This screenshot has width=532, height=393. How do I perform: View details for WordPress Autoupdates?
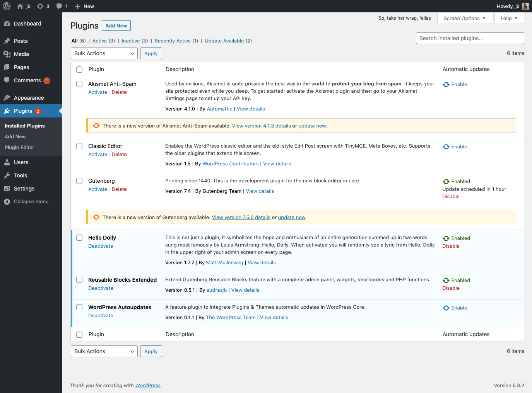pos(274,317)
